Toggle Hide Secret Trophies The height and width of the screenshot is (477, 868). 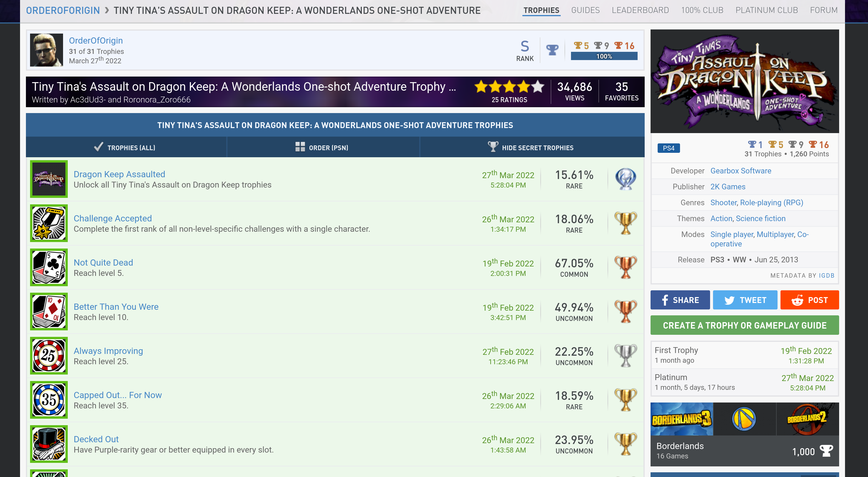point(532,148)
